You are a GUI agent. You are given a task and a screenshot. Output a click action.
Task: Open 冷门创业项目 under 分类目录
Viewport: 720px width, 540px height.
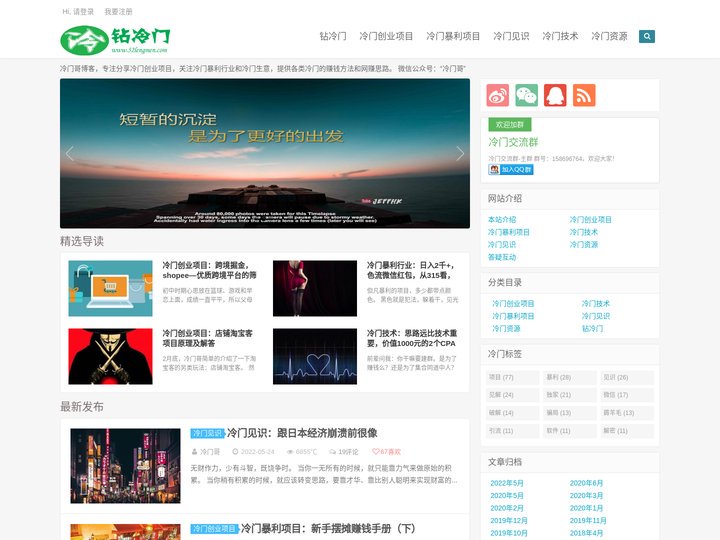[x=513, y=304]
